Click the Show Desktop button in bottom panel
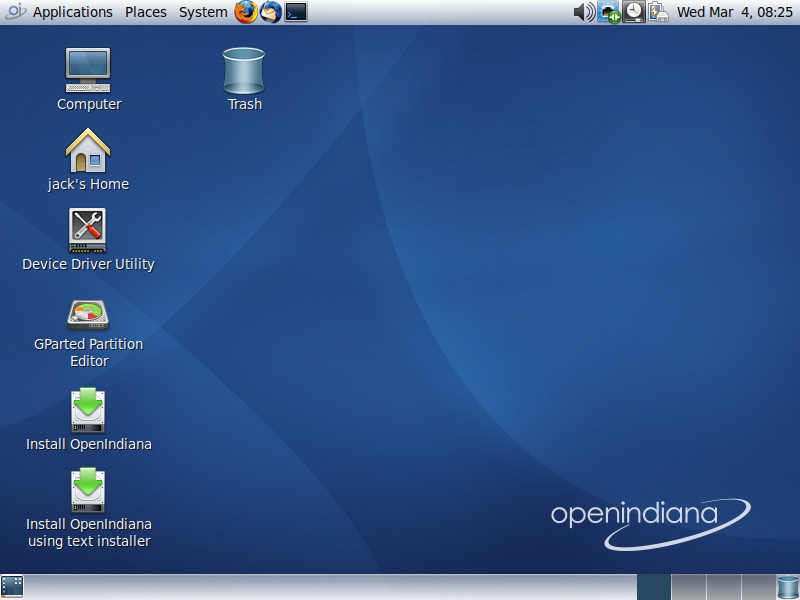Image resolution: width=800 pixels, height=600 pixels. point(12,587)
